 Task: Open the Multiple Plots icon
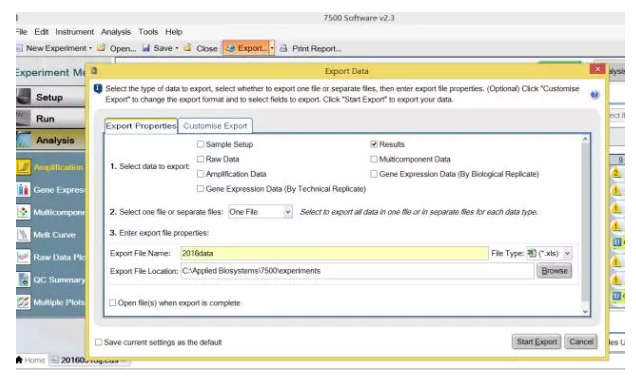click(x=24, y=302)
